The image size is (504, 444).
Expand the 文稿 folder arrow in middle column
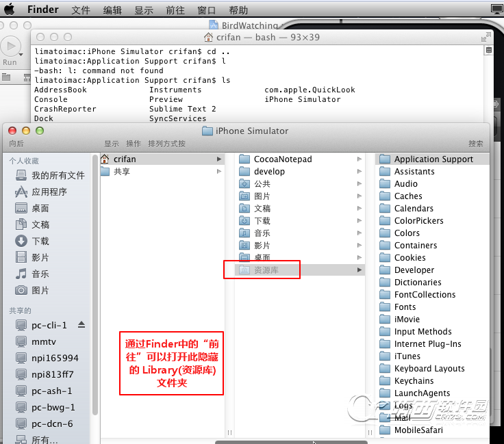(x=360, y=209)
